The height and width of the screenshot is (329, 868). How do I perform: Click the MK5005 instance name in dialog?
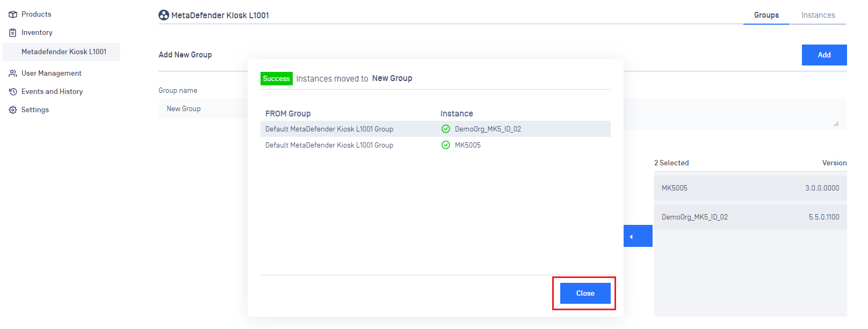coord(468,145)
